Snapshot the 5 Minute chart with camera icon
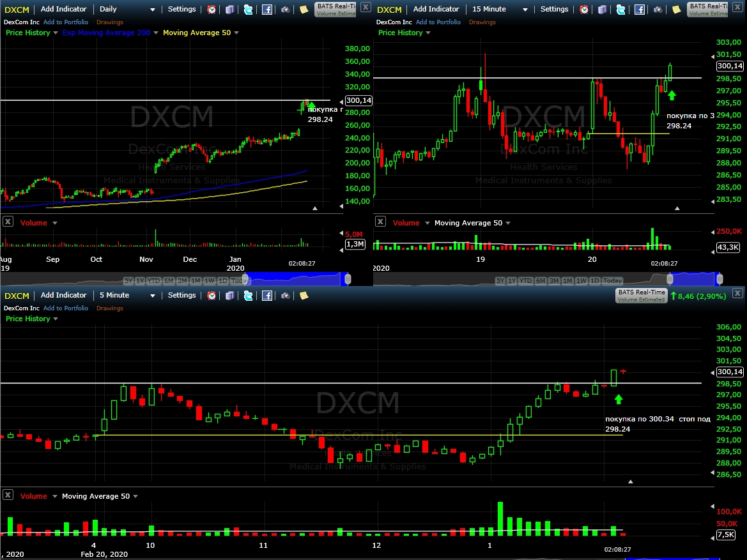The height and width of the screenshot is (560, 747). (x=286, y=296)
